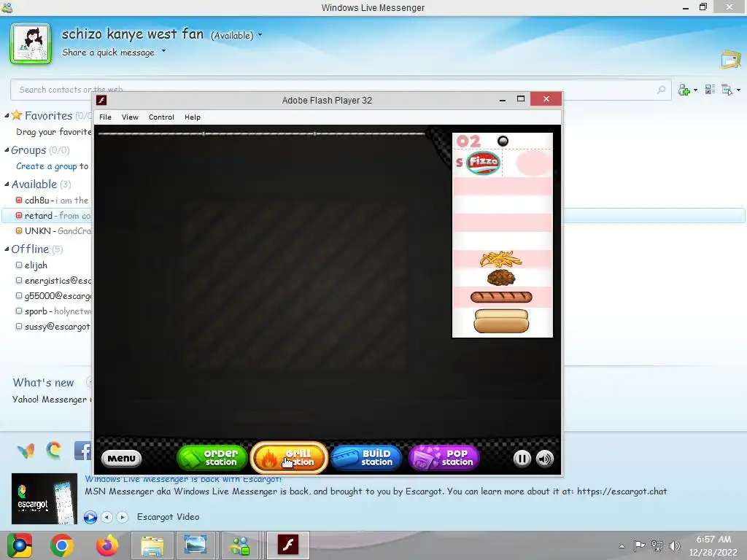Go to the Build Station
Image resolution: width=747 pixels, height=560 pixels.
click(366, 458)
